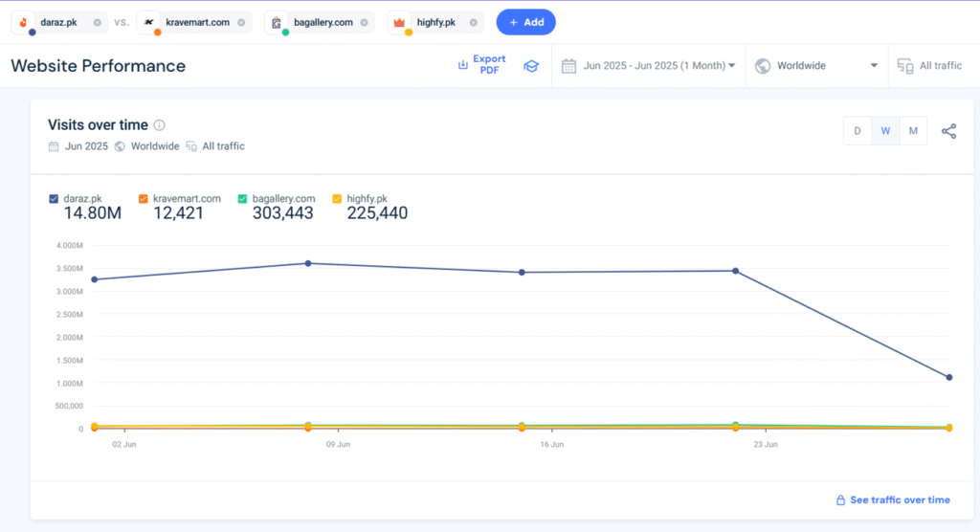Switch chart to monthly (M) view
The width and height of the screenshot is (980, 532).
click(x=913, y=131)
